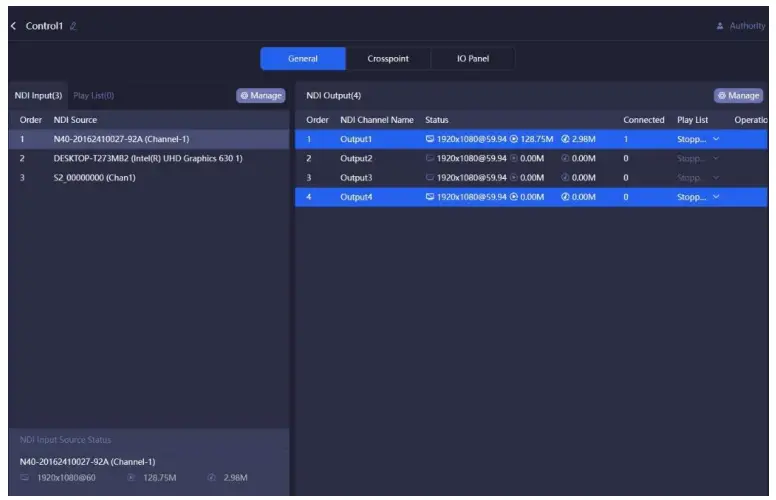Click the NDI Channel Name column header
The width and height of the screenshot is (776, 500).
pyautogui.click(x=377, y=120)
